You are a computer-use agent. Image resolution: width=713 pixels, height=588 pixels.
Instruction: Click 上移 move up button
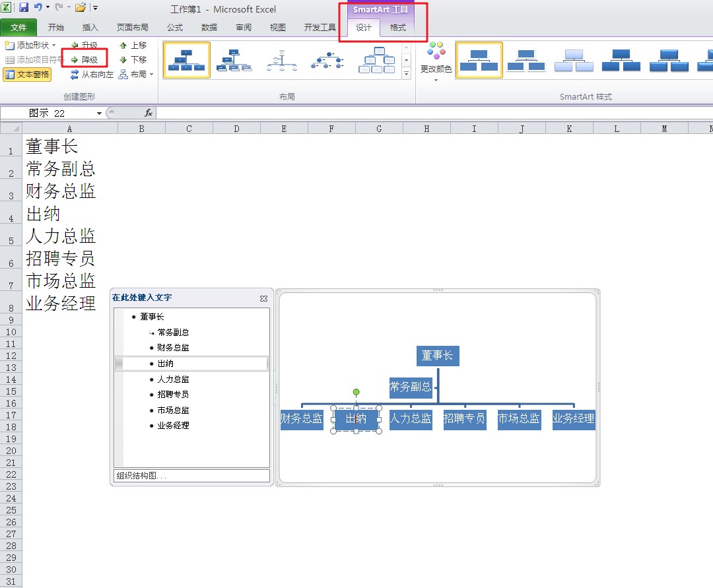(133, 45)
